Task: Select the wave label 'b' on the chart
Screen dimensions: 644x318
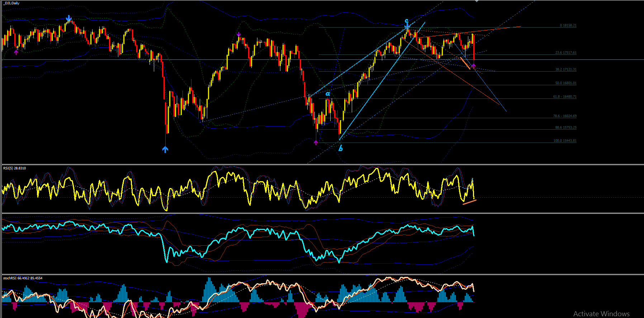Action: [341, 148]
